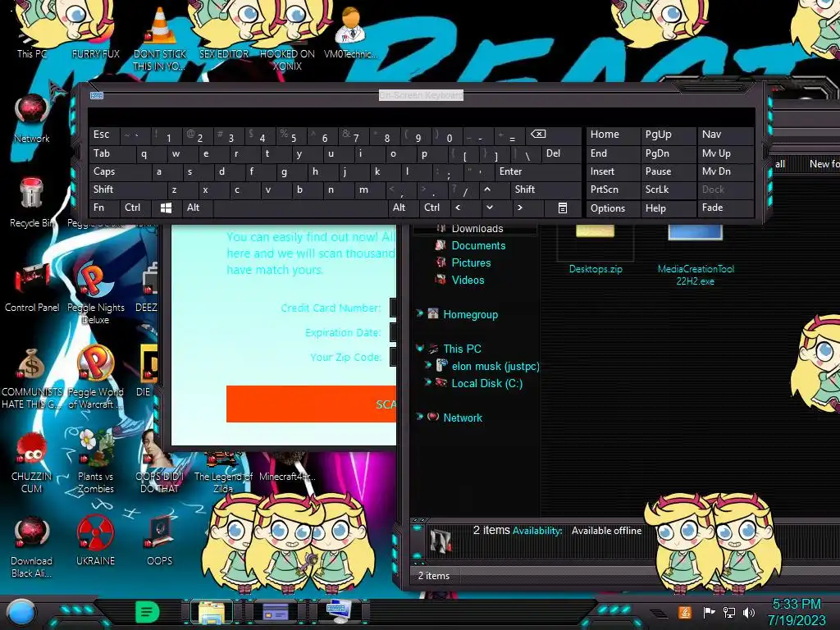Click the Esc key on keyboard
The image size is (840, 630).
tap(104, 135)
